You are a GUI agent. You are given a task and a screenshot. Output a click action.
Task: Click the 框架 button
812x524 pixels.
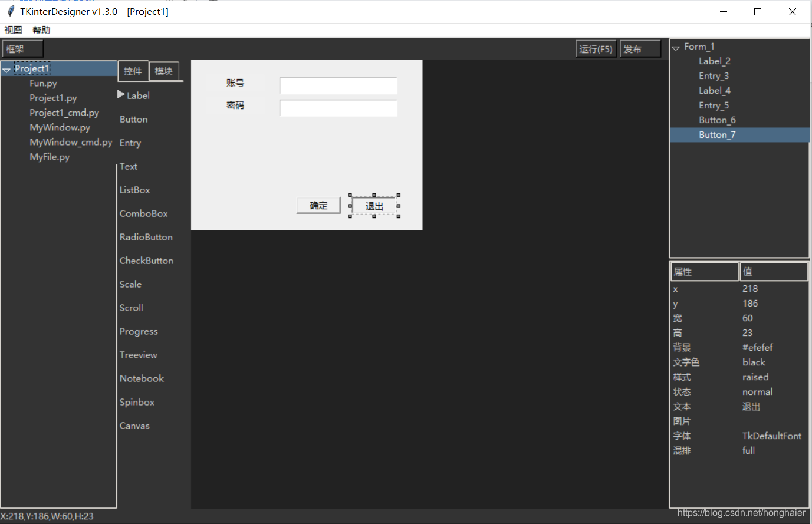click(x=23, y=49)
